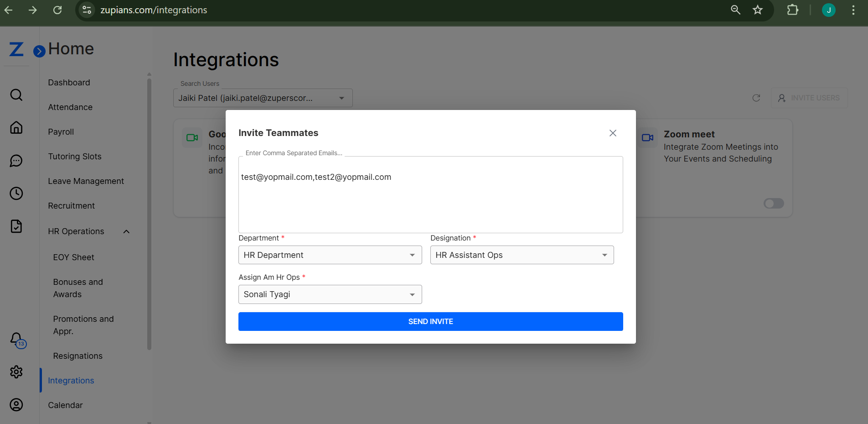Viewport: 868px width, 424px height.
Task: Click the Zoom meet camera icon
Action: 648,137
